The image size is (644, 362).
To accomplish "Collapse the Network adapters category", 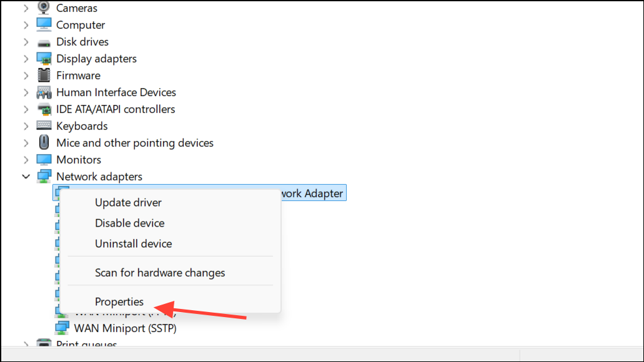I will pos(26,177).
